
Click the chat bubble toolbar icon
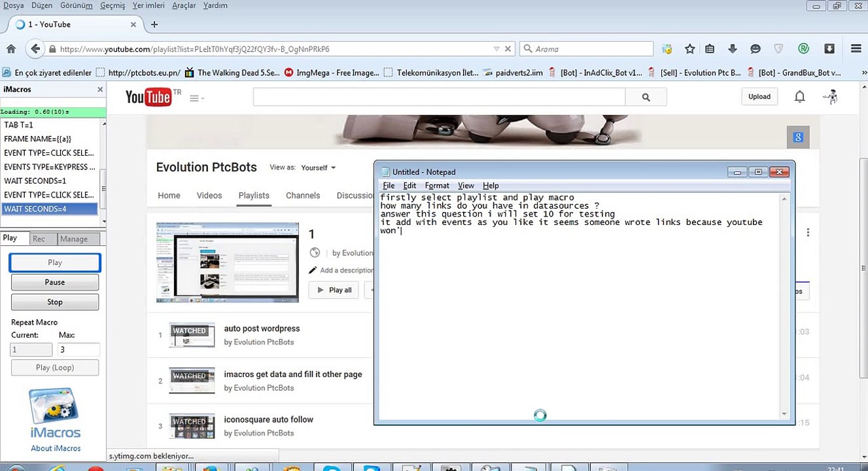tap(755, 49)
